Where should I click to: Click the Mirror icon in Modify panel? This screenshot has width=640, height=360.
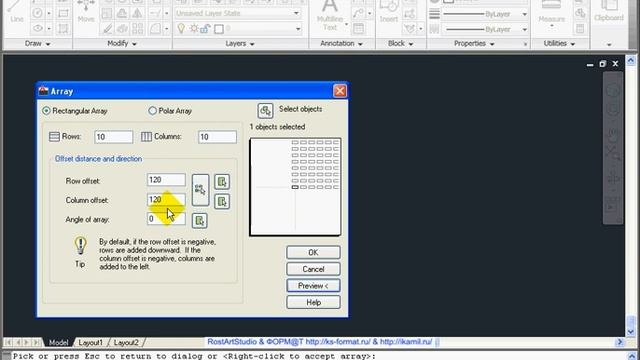click(138, 13)
